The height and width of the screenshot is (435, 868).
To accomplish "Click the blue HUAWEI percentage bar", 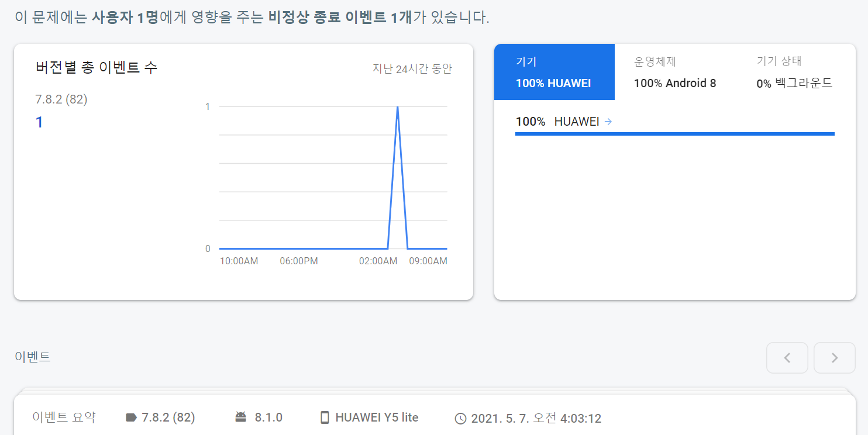I will coord(674,134).
